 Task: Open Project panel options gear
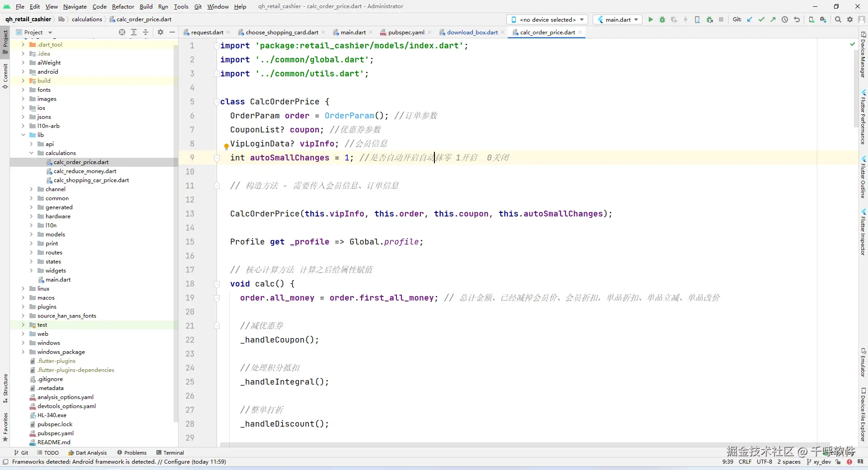point(160,32)
